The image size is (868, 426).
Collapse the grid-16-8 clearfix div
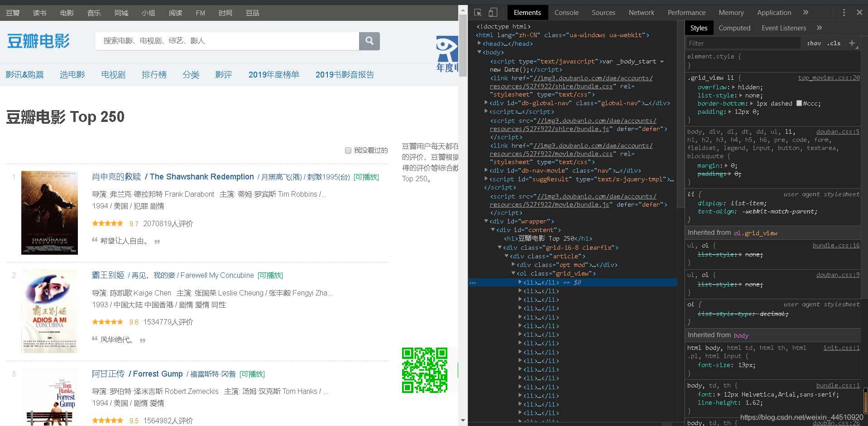tap(500, 247)
